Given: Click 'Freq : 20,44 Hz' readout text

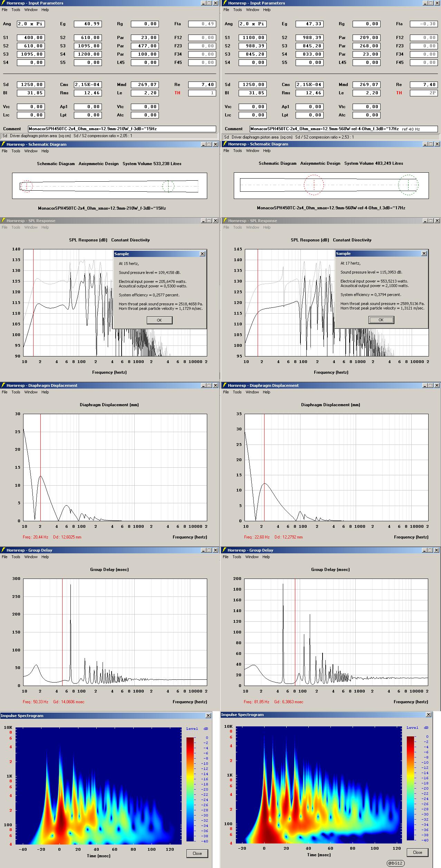Looking at the screenshot, I should coord(36,537).
